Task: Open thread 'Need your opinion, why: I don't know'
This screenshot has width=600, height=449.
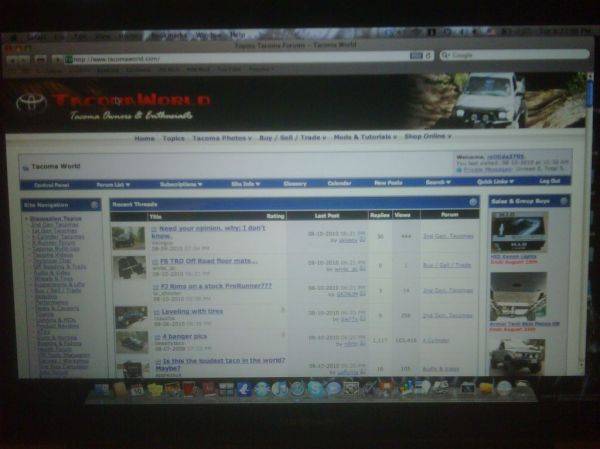Action: click(x=209, y=232)
